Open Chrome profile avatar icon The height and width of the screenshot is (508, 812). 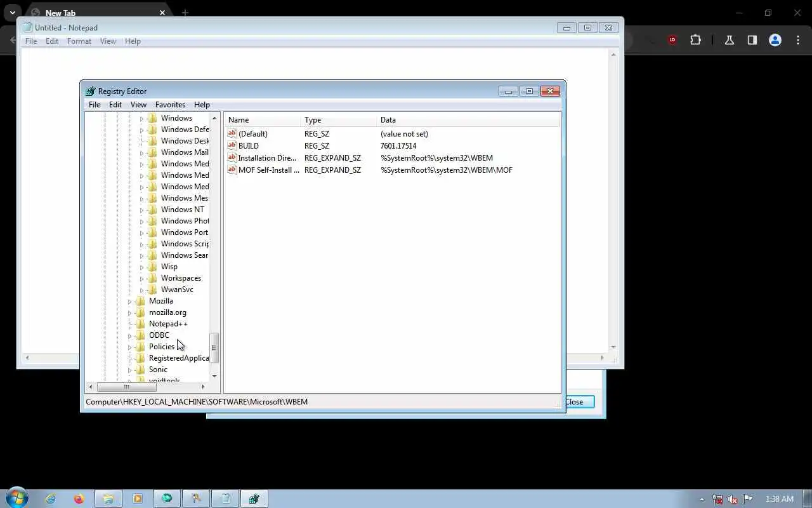775,40
